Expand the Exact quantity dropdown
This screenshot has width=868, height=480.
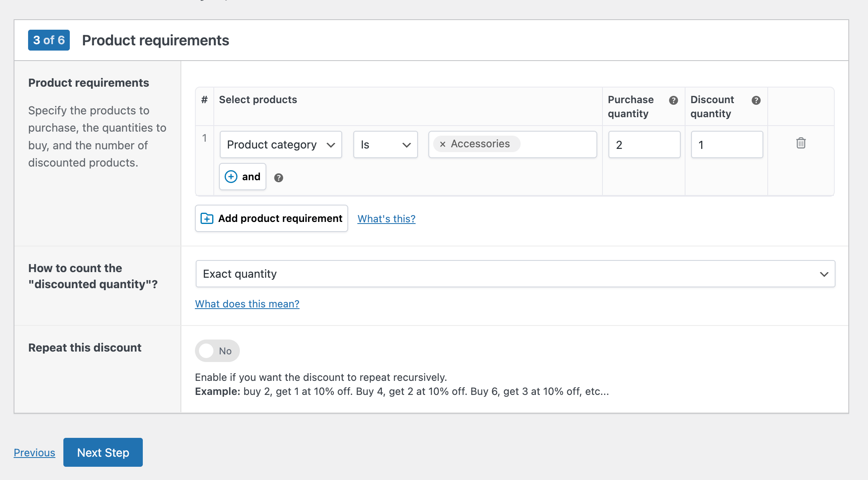(x=515, y=274)
